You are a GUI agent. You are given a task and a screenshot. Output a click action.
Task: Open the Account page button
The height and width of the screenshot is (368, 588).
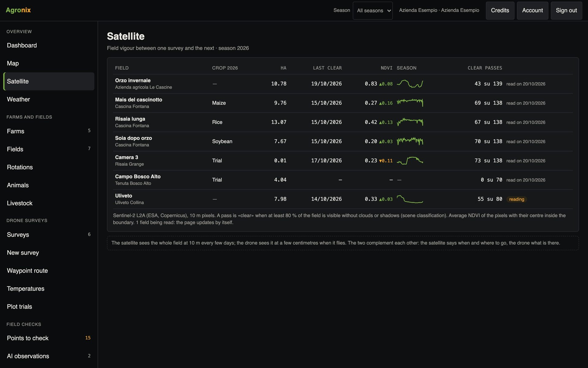tap(532, 10)
